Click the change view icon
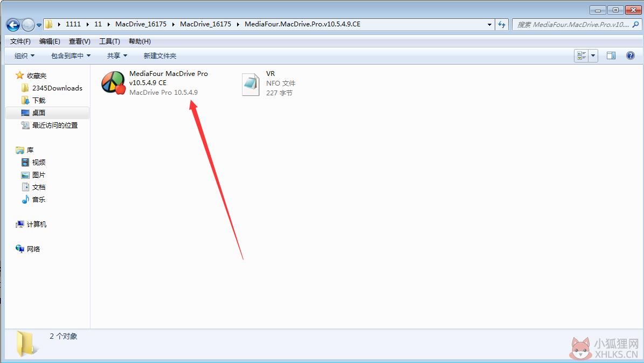The width and height of the screenshot is (644, 363). (x=581, y=55)
